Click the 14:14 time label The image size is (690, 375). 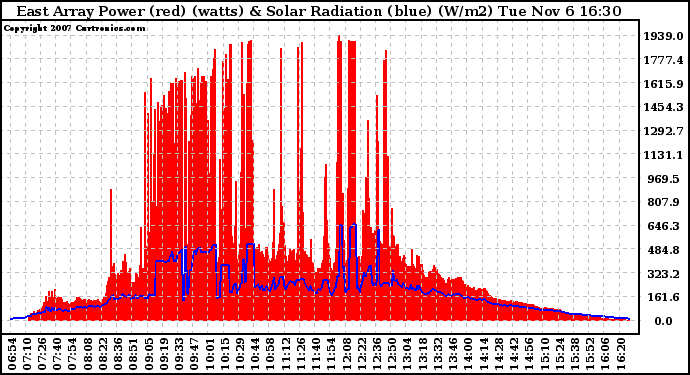(484, 354)
